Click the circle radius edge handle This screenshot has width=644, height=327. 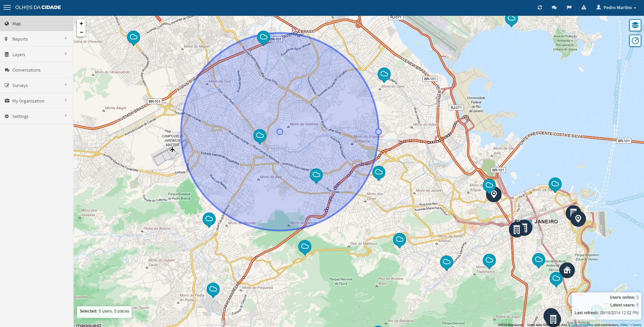379,132
